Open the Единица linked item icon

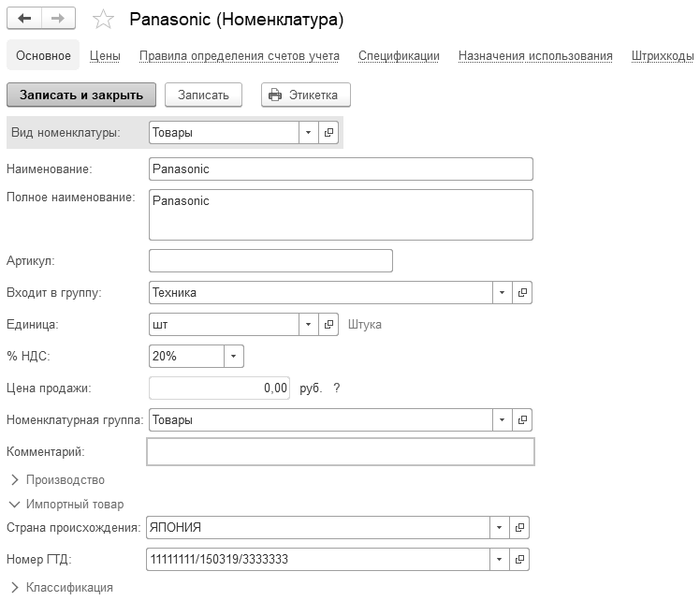[x=328, y=324]
